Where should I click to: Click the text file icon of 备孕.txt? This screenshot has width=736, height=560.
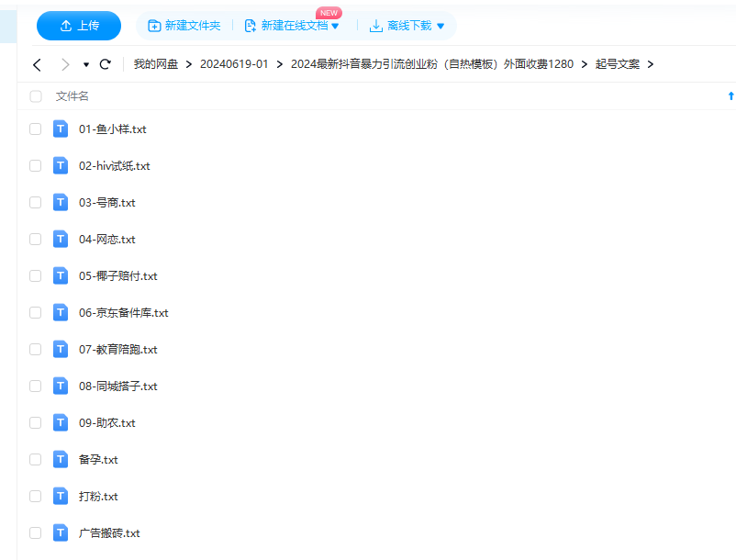61,459
